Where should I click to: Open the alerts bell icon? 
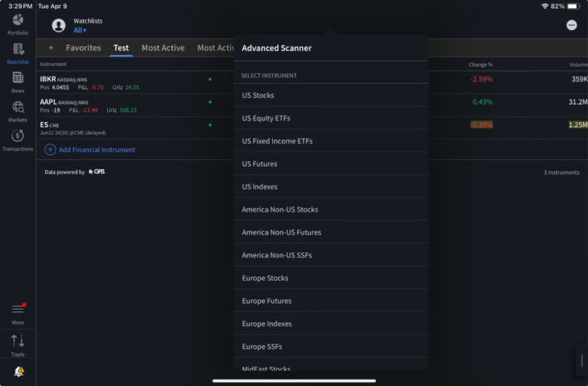click(x=19, y=371)
